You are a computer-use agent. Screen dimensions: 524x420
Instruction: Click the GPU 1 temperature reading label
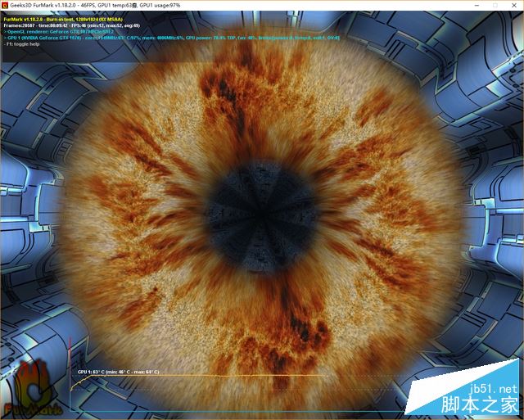(116, 371)
